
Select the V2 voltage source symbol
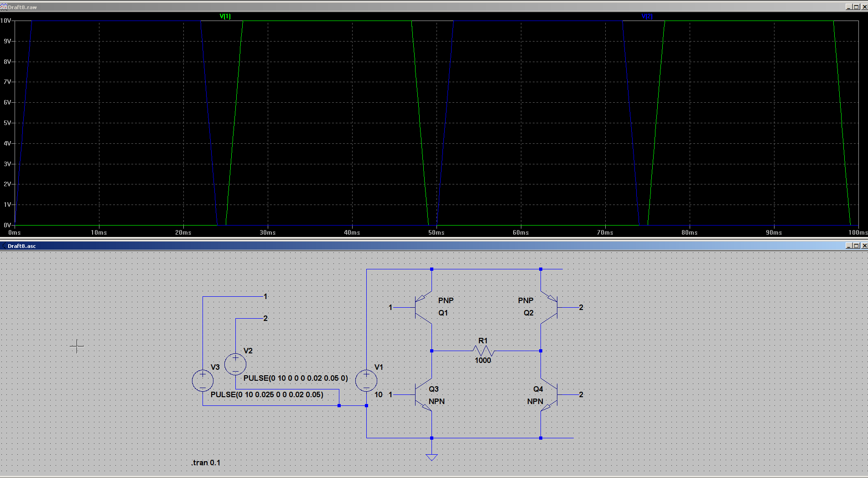click(235, 364)
